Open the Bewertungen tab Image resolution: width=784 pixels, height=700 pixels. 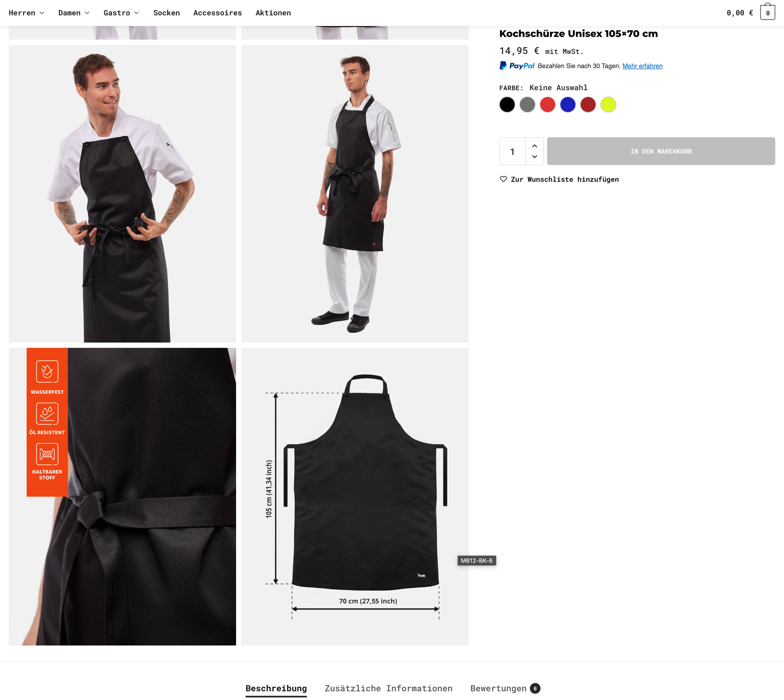click(505, 688)
